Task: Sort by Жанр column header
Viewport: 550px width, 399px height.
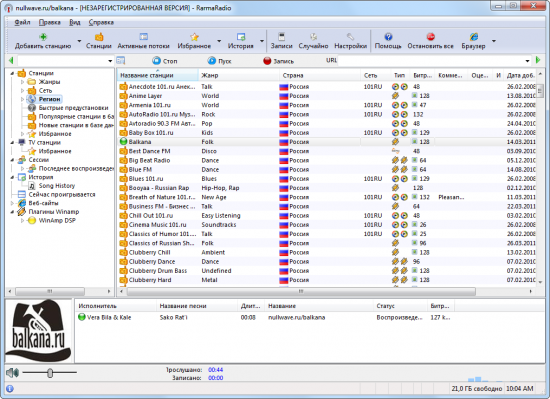Action: coord(239,75)
